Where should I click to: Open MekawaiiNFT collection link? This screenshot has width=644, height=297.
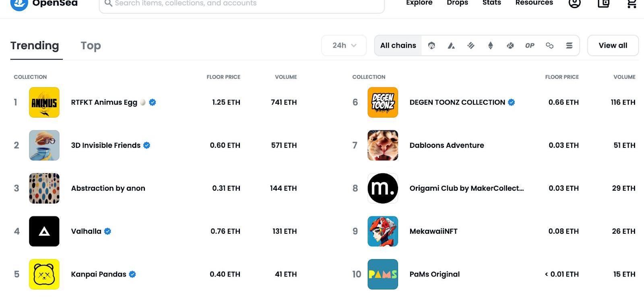pos(433,231)
